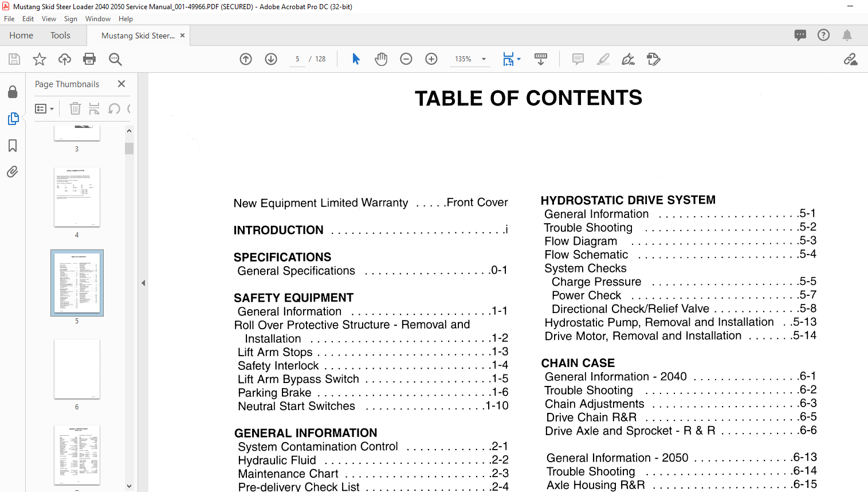The height and width of the screenshot is (492, 868).
Task: Switch to the Home tab
Action: [21, 36]
